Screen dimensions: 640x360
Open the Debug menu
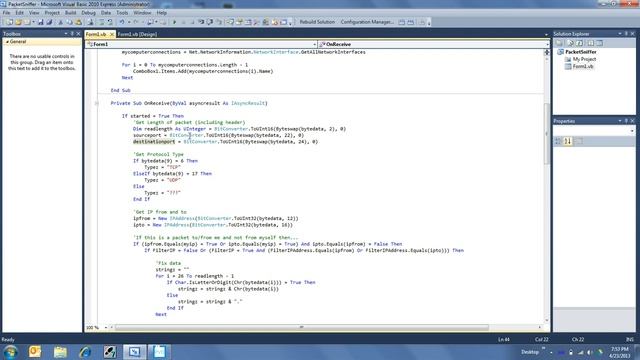coord(88,13)
